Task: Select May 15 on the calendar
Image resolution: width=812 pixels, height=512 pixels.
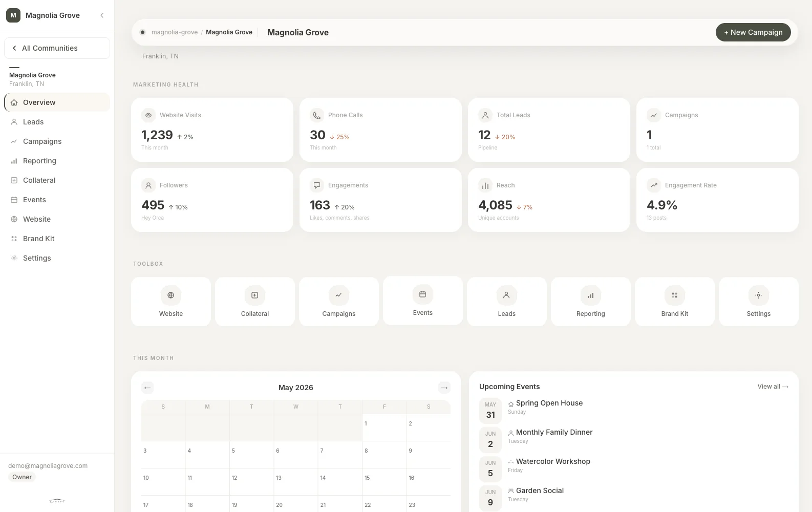Action: (384, 482)
